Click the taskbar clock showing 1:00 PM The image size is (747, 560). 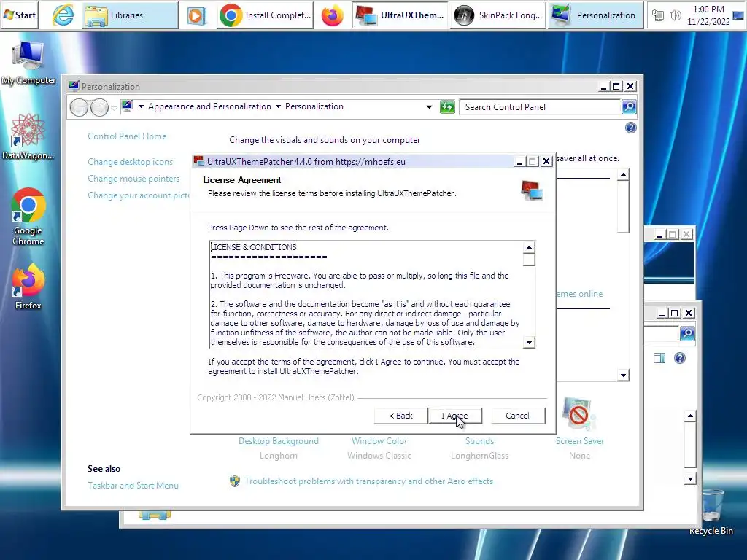708,15
